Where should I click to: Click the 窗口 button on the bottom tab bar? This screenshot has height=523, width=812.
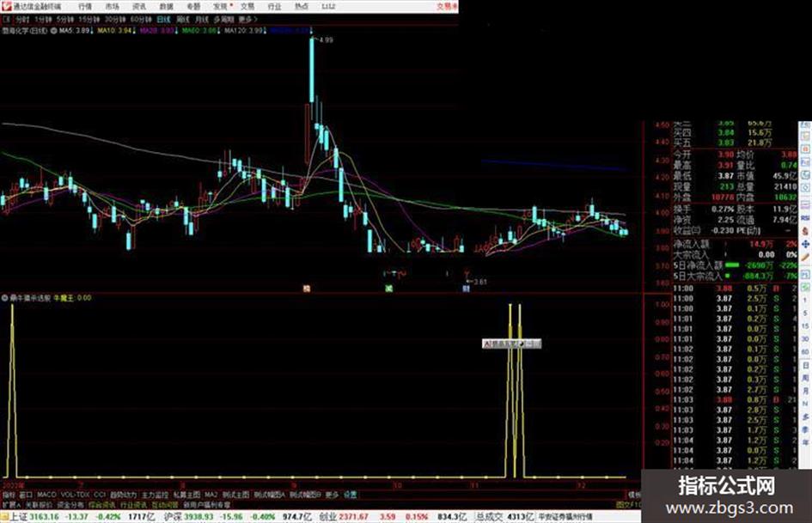click(x=26, y=495)
